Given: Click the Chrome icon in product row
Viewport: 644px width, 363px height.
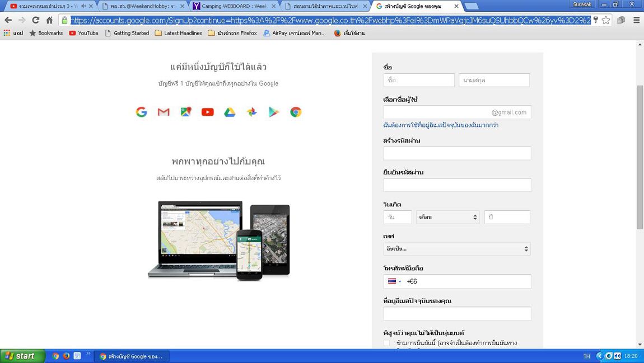Looking at the screenshot, I should click(296, 112).
